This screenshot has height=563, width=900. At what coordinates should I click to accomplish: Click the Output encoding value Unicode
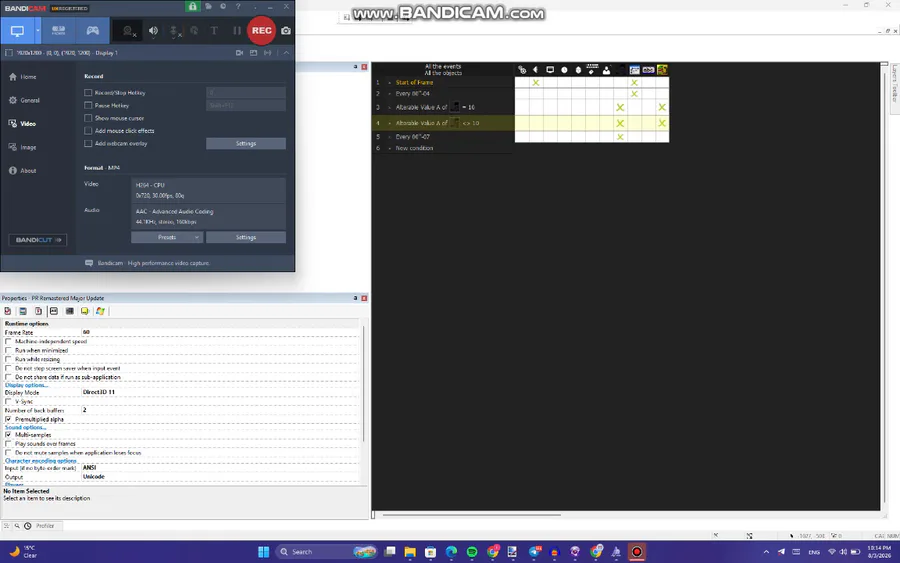click(94, 477)
